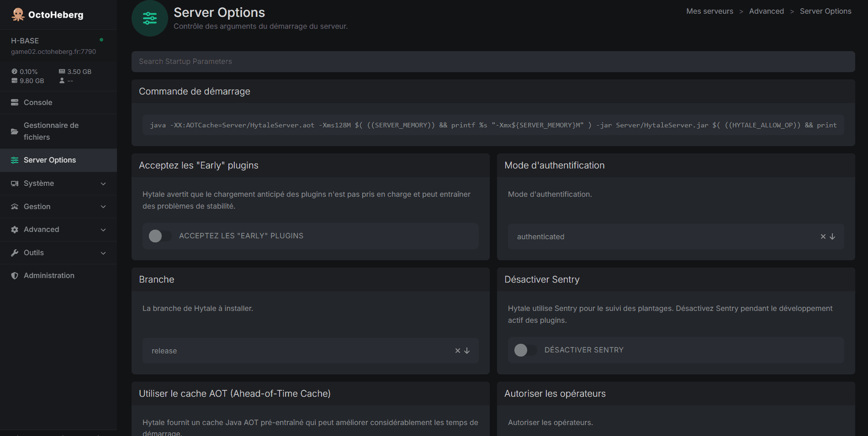Click the Utiliser le cache AOT heading
This screenshot has width=868, height=436.
click(x=235, y=394)
